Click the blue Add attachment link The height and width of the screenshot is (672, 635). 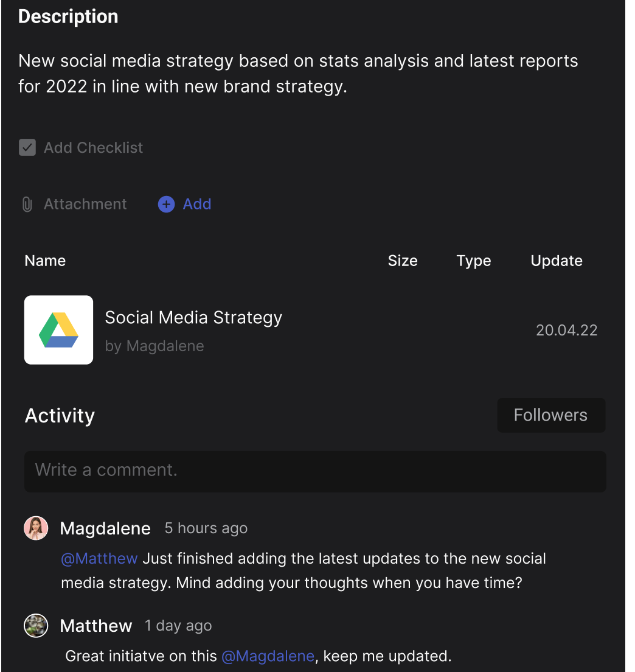(x=197, y=205)
